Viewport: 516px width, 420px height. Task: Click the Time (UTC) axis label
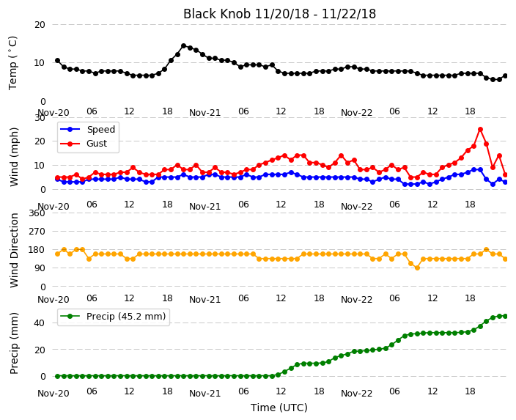coord(279,408)
